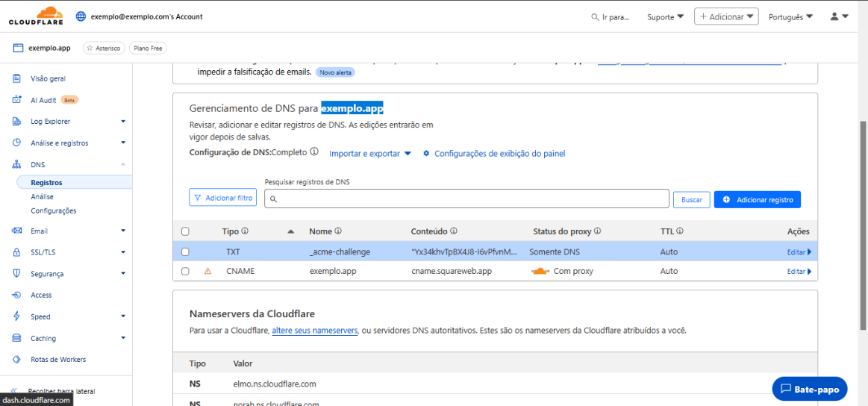Screen dimensions: 868x406
Task: Click the Novo alerta badge
Action: tap(335, 72)
